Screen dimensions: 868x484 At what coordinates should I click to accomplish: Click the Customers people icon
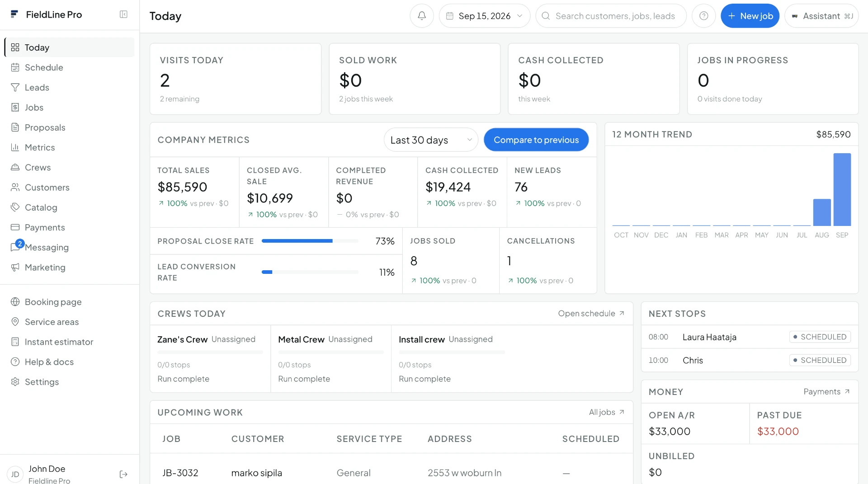tap(15, 187)
